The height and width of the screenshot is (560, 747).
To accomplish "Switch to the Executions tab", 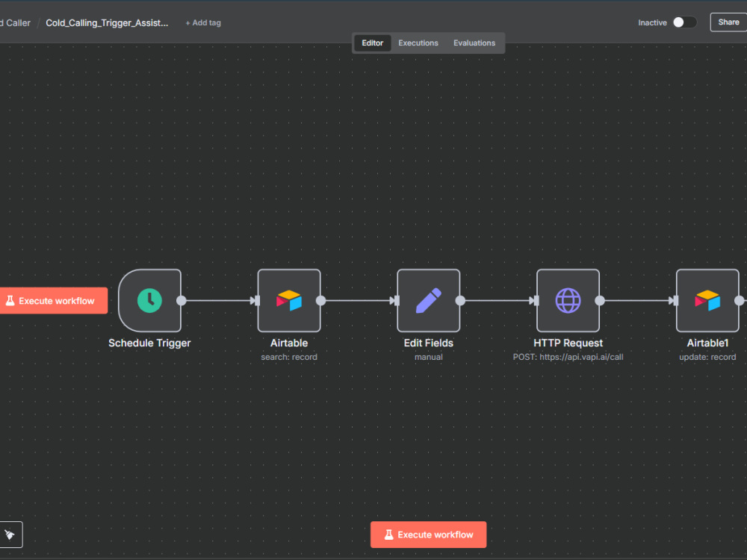I will click(x=418, y=43).
